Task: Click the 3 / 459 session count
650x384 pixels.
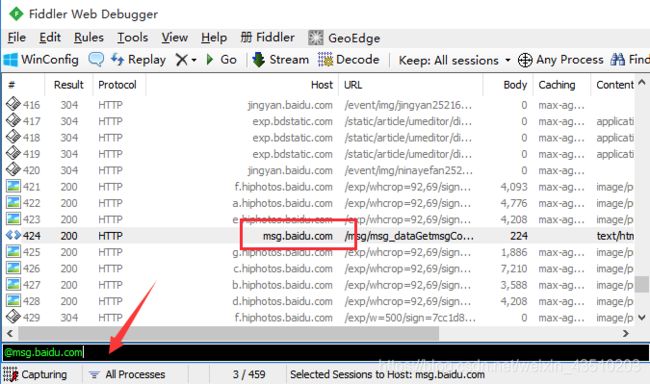Action: (249, 374)
